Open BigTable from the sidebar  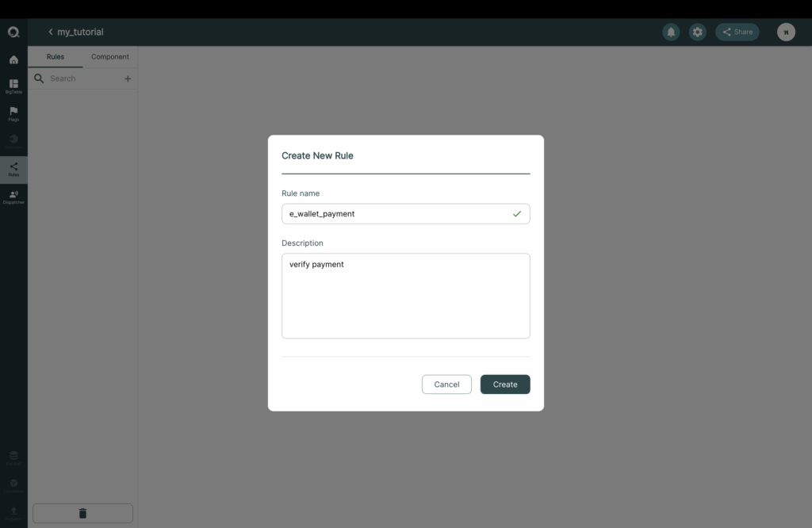[x=13, y=86]
